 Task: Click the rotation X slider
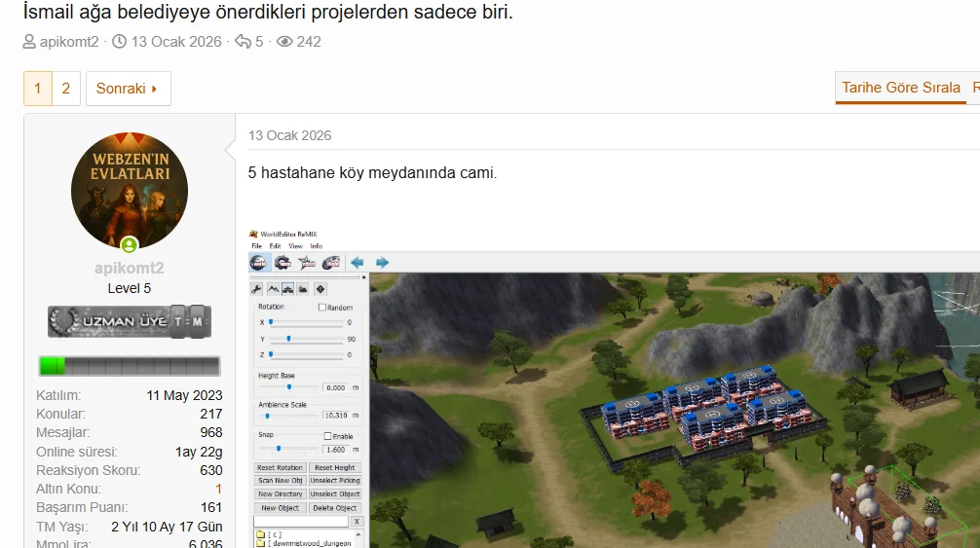click(x=306, y=323)
